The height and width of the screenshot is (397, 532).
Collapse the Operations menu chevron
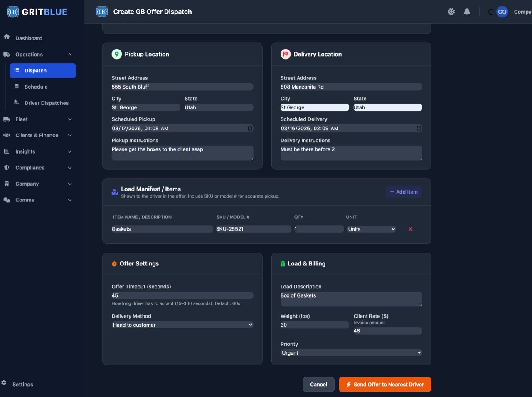pos(70,55)
